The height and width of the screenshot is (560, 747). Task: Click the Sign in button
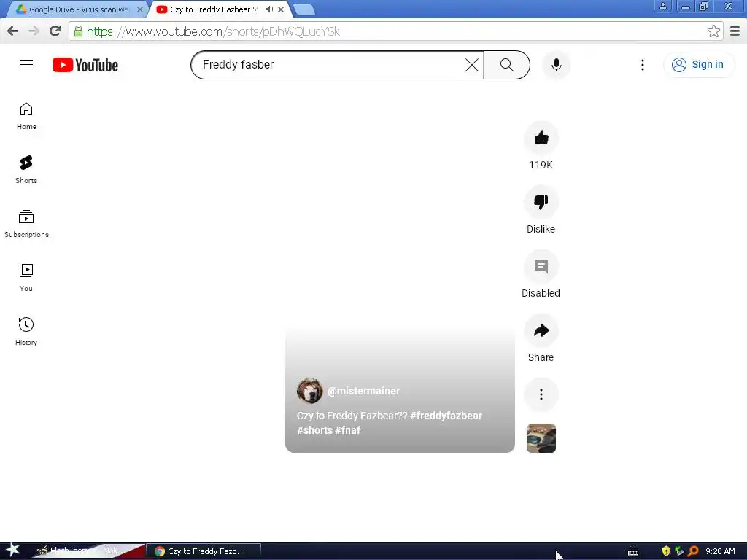click(698, 65)
